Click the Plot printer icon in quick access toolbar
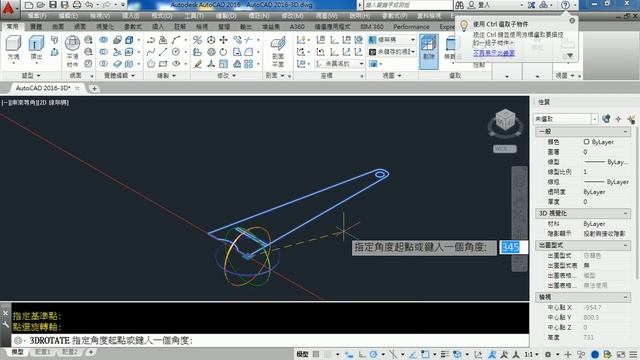This screenshot has height=360, width=640. pos(77,5)
